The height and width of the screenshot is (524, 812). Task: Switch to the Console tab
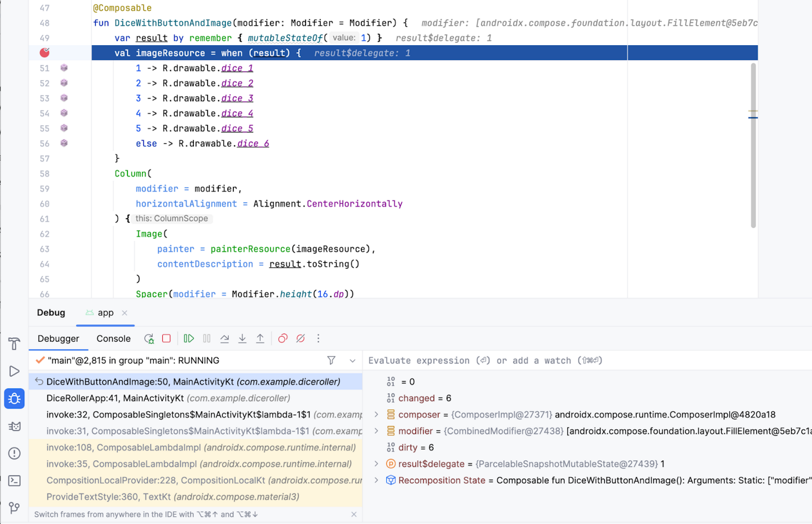tap(113, 338)
